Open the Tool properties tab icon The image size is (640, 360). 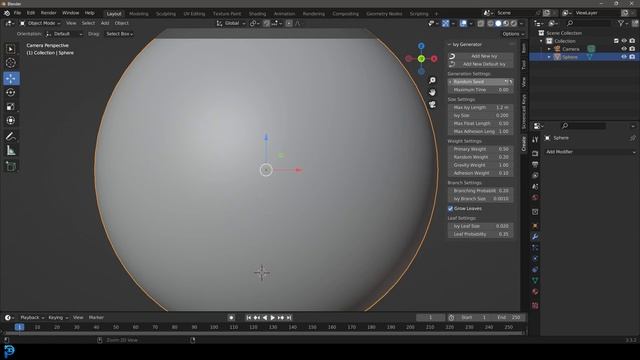tap(535, 140)
